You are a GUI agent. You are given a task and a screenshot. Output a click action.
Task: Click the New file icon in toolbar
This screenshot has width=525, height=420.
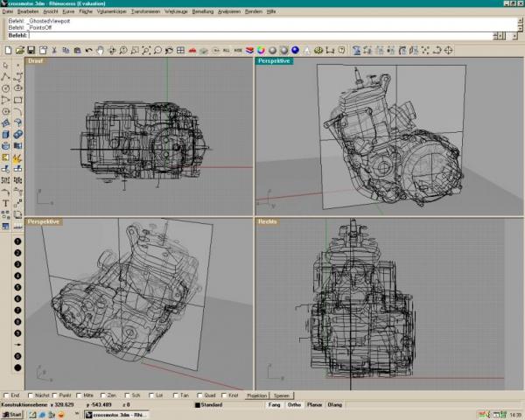(9, 51)
